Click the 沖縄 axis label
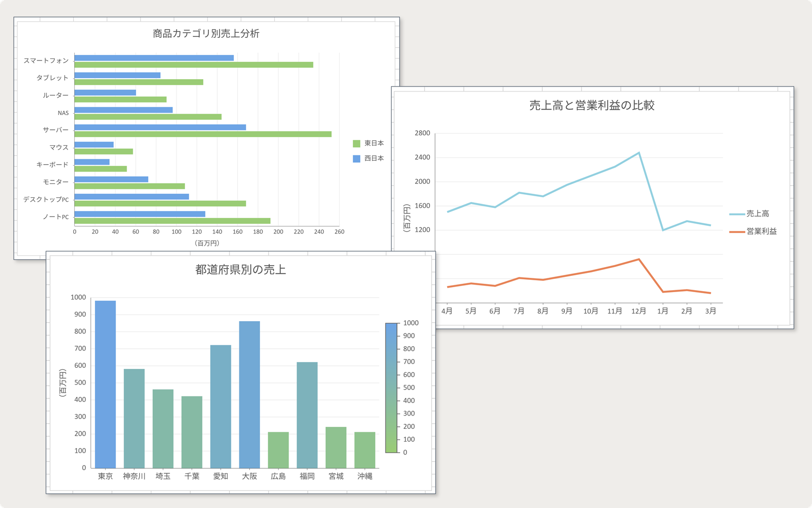This screenshot has width=812, height=508. point(365,476)
